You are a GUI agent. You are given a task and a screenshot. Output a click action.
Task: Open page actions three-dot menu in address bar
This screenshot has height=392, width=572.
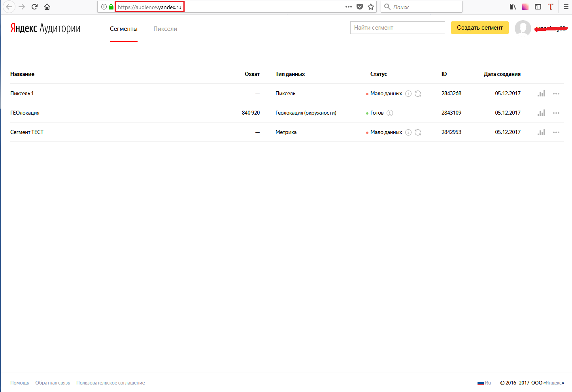(x=349, y=7)
